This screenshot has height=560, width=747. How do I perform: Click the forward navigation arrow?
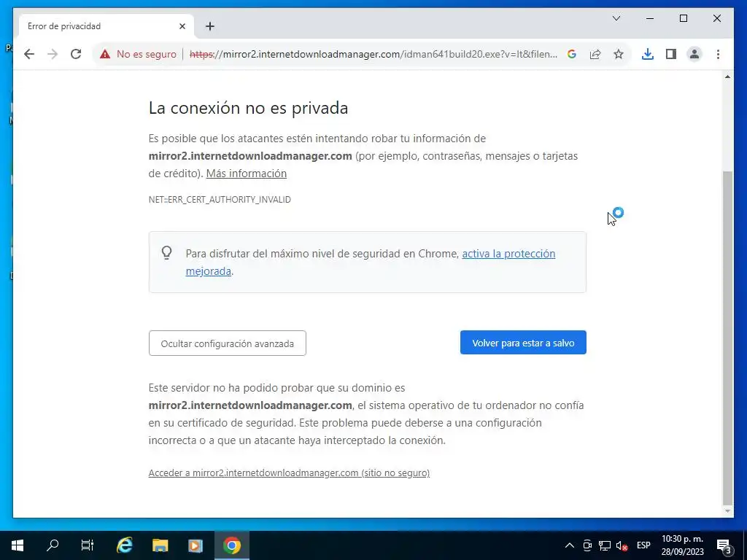tap(53, 54)
